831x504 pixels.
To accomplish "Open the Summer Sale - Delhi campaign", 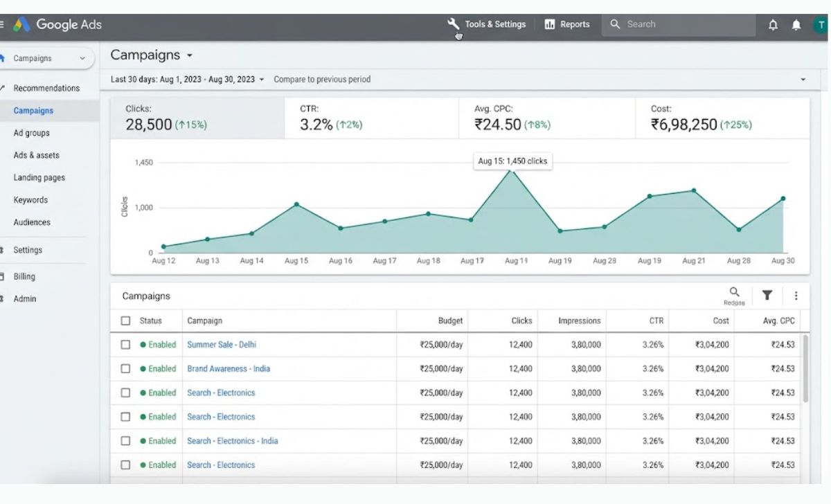I will pyautogui.click(x=222, y=345).
